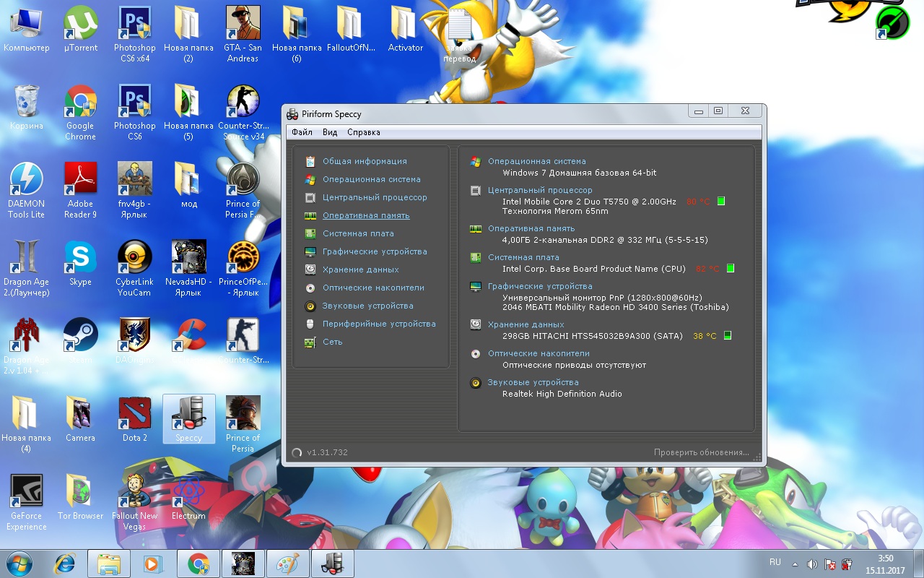Click Хранение данных heading in summary panel
924x578 pixels.
tap(526, 324)
